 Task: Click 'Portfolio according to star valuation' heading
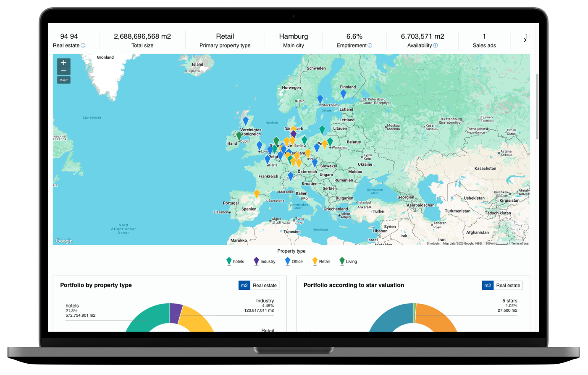tap(354, 285)
